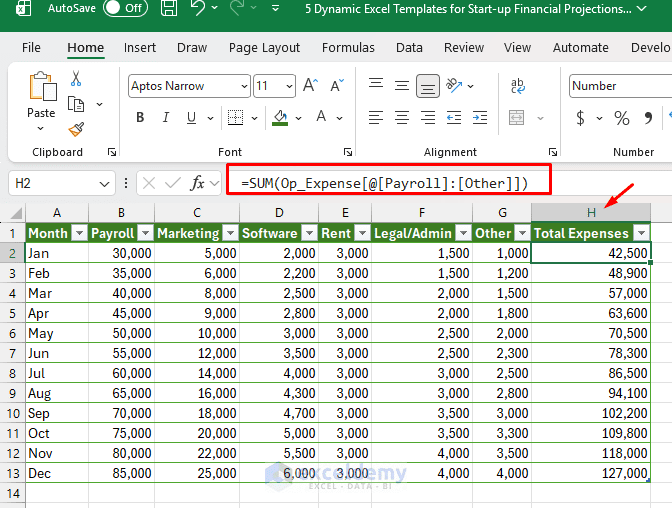The width and height of the screenshot is (672, 508).
Task: Increase the cell indent
Action: pyautogui.click(x=480, y=117)
